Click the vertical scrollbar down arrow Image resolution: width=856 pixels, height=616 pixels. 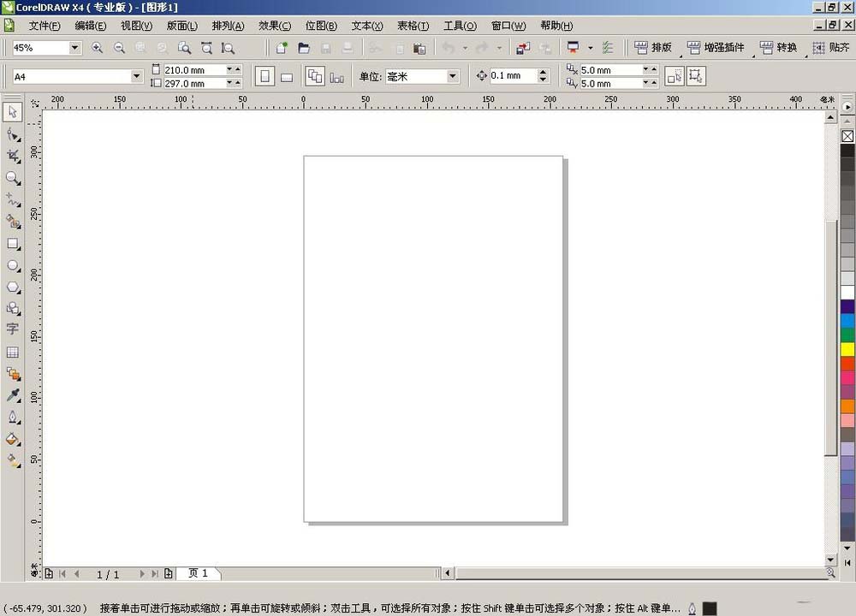coord(830,560)
